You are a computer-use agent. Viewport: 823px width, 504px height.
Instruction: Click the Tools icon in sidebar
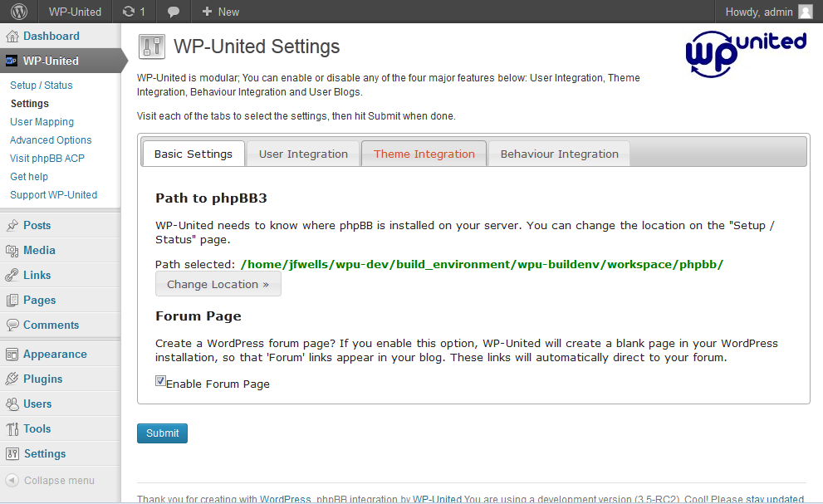[12, 429]
